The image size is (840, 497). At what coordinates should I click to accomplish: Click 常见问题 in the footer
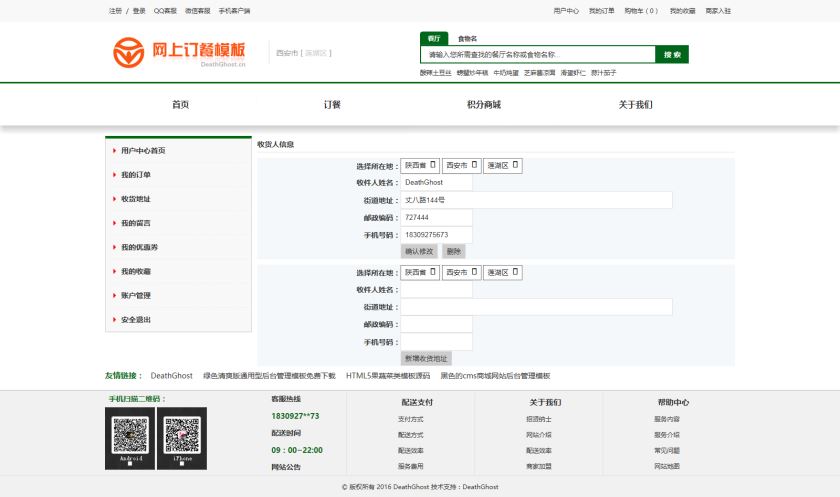[667, 450]
